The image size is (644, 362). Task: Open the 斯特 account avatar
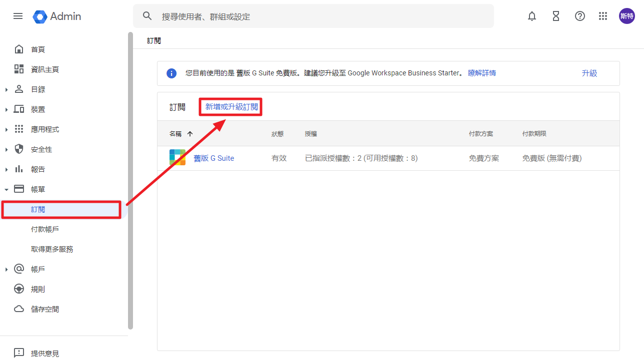coord(627,16)
